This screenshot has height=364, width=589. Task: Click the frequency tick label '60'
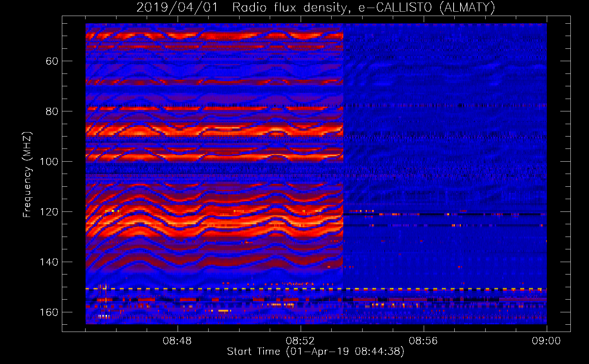(52, 61)
